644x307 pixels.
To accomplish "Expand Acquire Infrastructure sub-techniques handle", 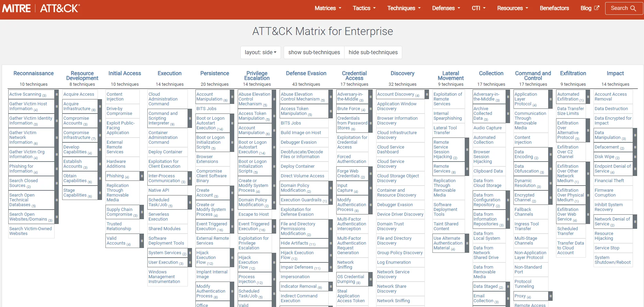I will pos(100,106).
